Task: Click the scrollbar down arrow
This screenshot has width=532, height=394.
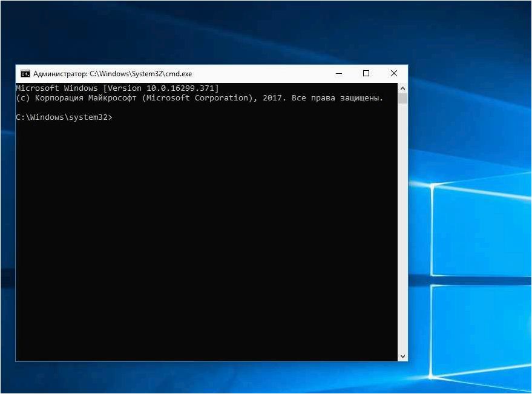Action: [402, 356]
